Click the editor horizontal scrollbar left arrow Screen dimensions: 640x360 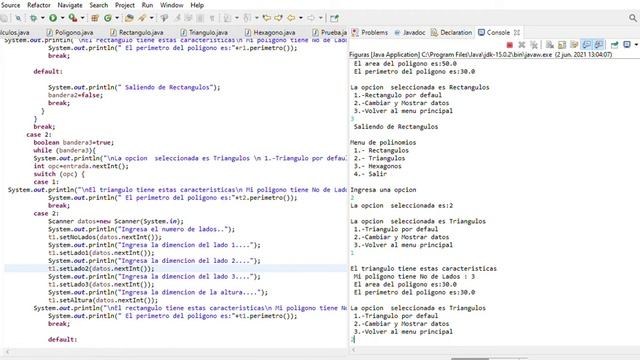(7, 351)
